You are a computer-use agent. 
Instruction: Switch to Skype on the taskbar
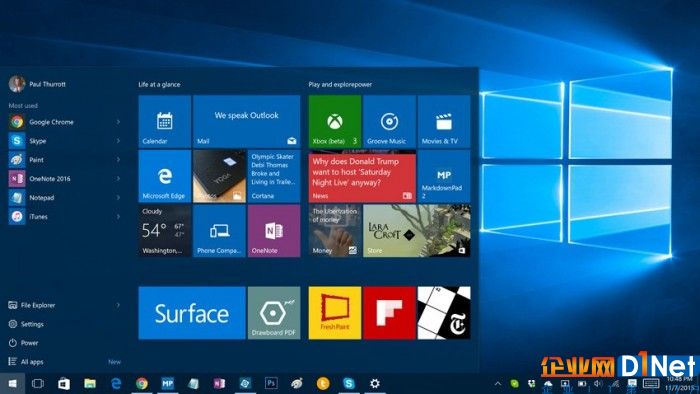[349, 383]
